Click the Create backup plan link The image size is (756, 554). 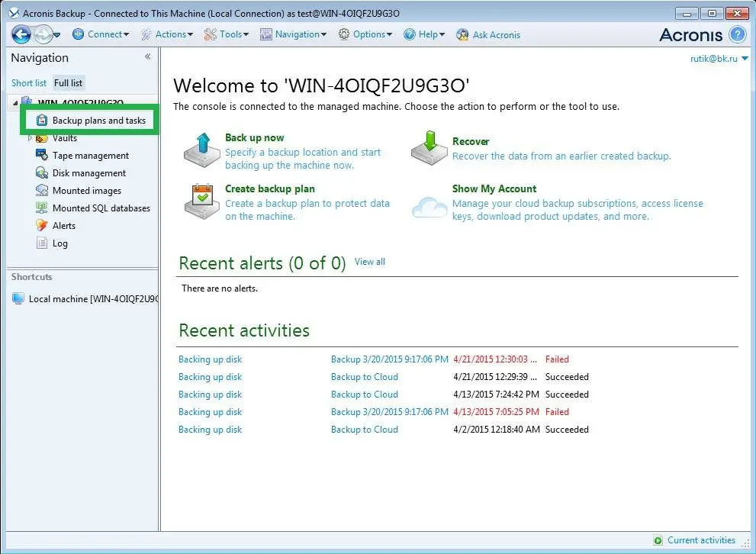(270, 188)
